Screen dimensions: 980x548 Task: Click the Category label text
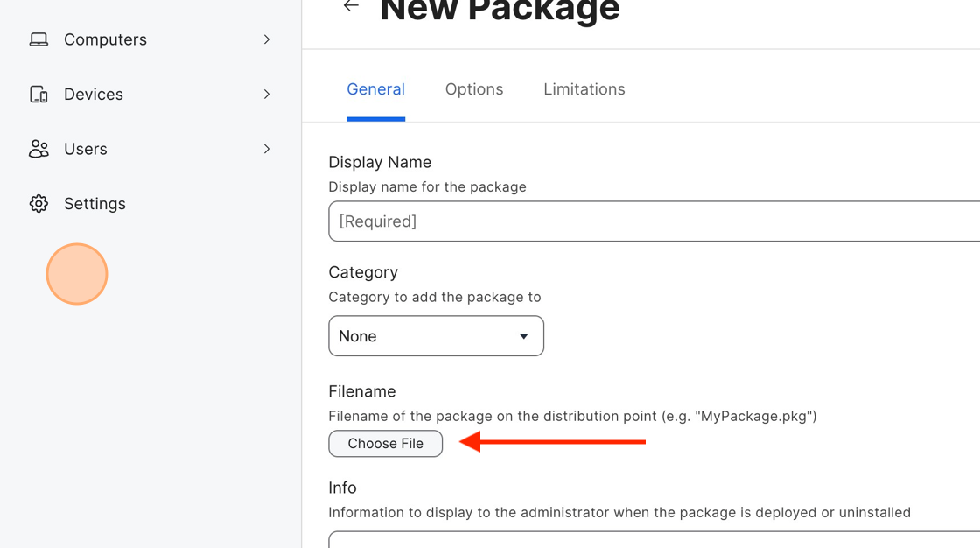(363, 272)
